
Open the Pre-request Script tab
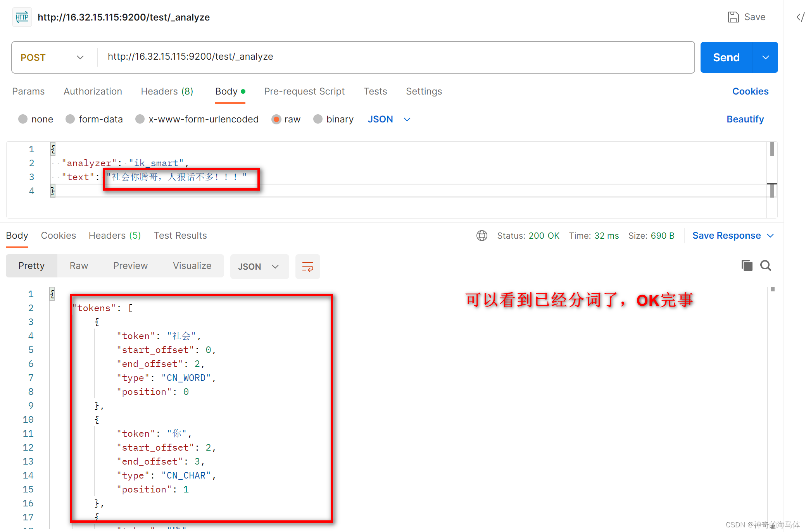(x=304, y=91)
